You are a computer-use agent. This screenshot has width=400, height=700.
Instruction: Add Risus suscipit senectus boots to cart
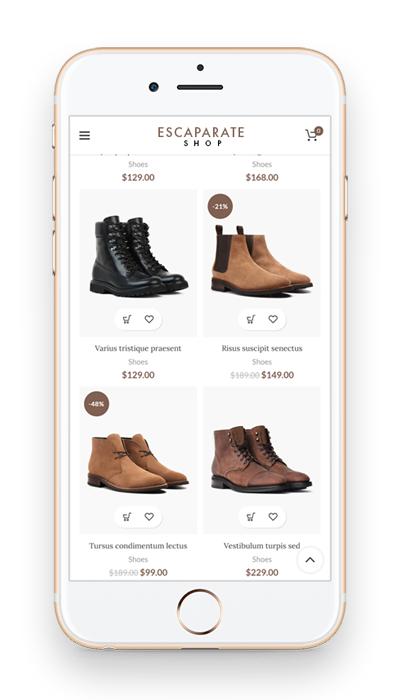coord(251,319)
